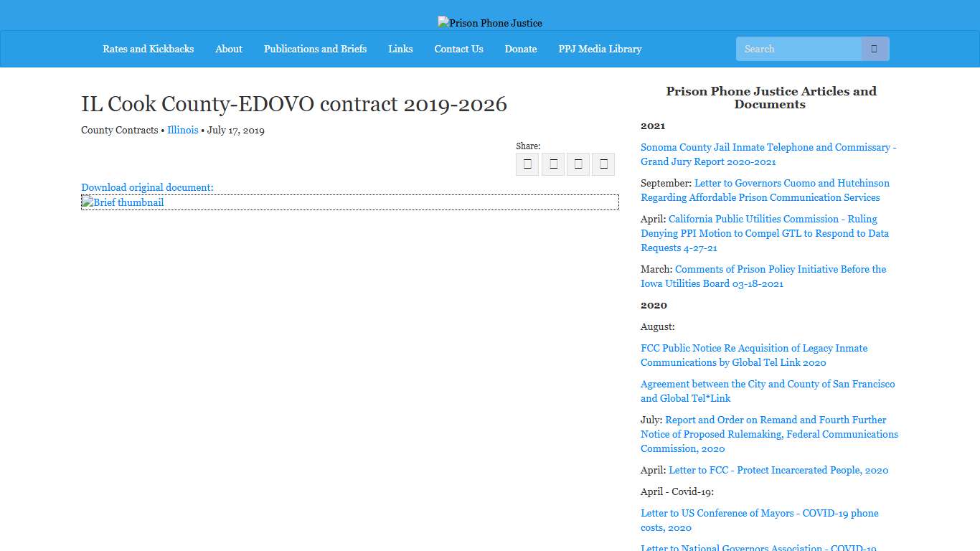Open Letter to FCC Protect Incarcerated People link
This screenshot has width=980, height=551.
(x=778, y=470)
